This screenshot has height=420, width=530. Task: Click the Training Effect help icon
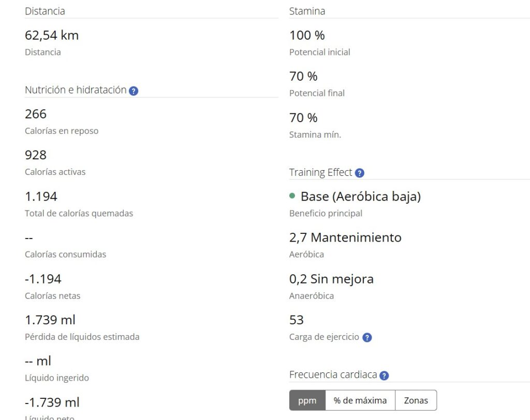point(360,173)
